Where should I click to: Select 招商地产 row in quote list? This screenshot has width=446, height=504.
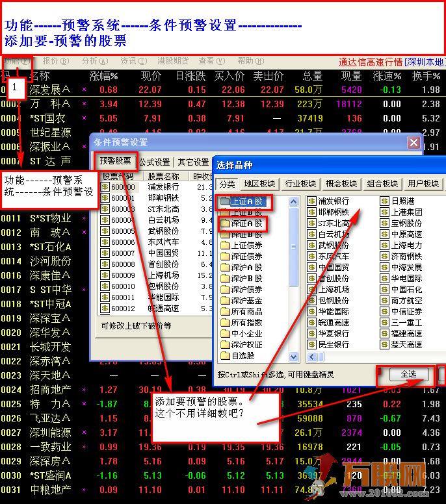pyautogui.click(x=223, y=390)
